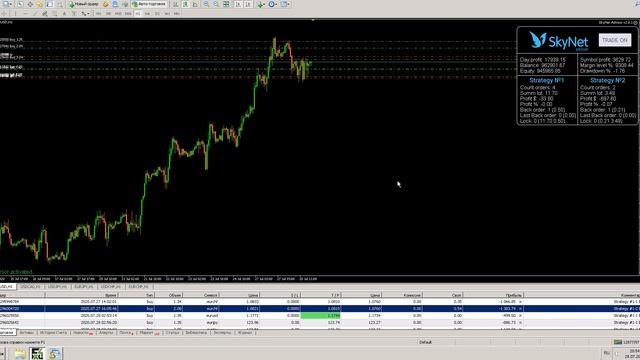Screen dimensions: 640x360
Task: Open the Market Watch window icon
Action: (20, 4)
